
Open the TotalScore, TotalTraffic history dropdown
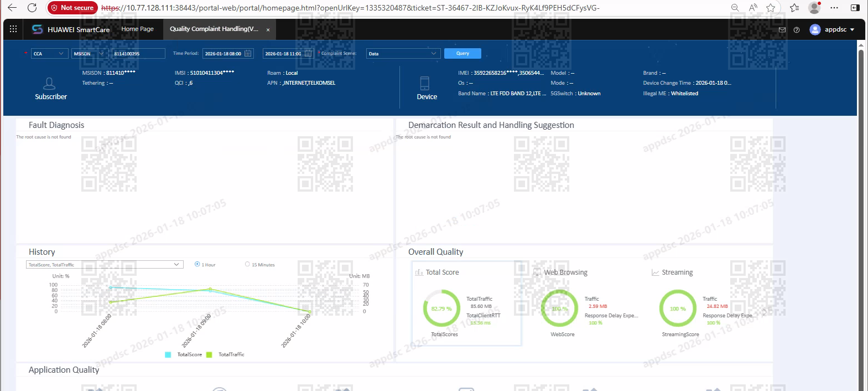point(105,265)
